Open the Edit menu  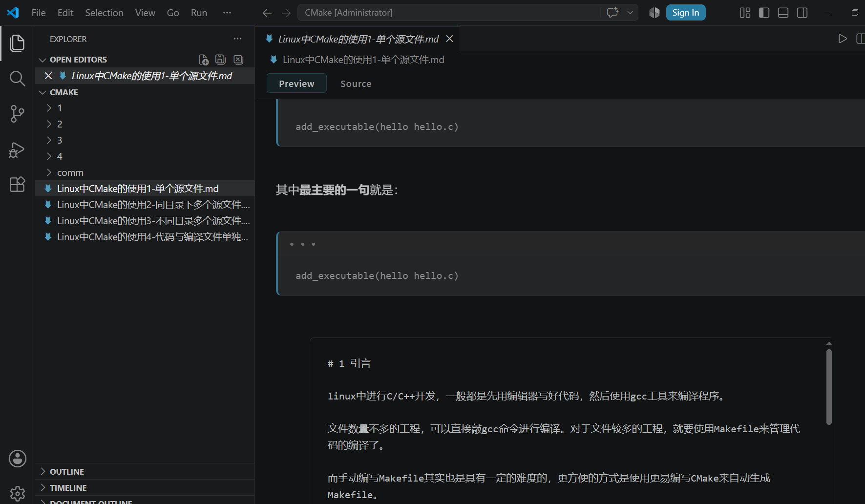point(65,13)
